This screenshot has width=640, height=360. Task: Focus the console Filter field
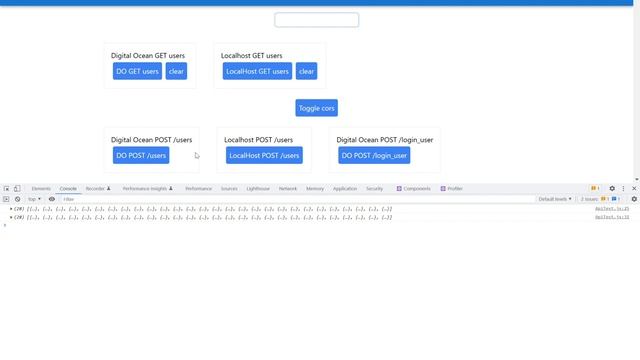(297, 199)
